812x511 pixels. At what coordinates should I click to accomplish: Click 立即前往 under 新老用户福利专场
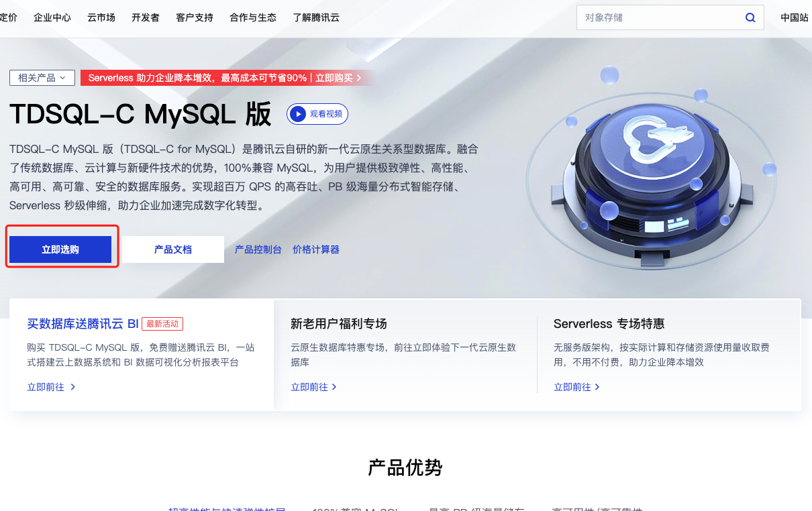coord(314,387)
